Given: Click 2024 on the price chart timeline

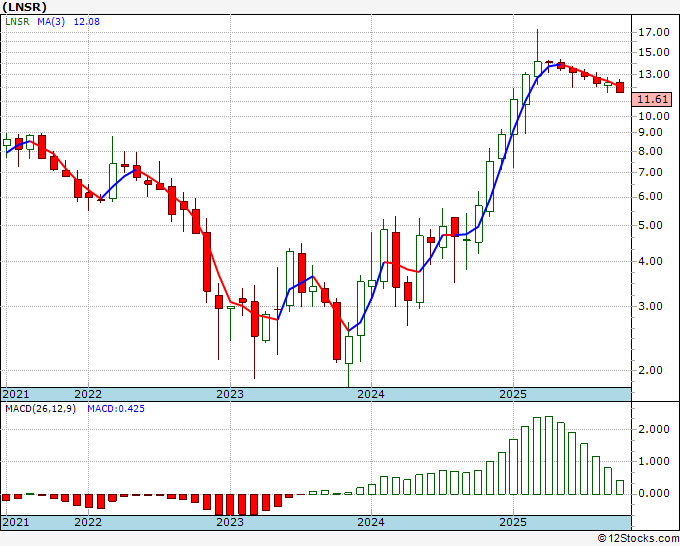Looking at the screenshot, I should [371, 394].
